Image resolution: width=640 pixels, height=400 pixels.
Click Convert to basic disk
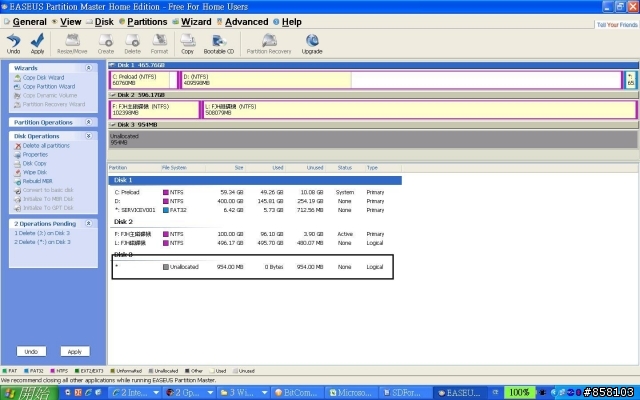44,190
